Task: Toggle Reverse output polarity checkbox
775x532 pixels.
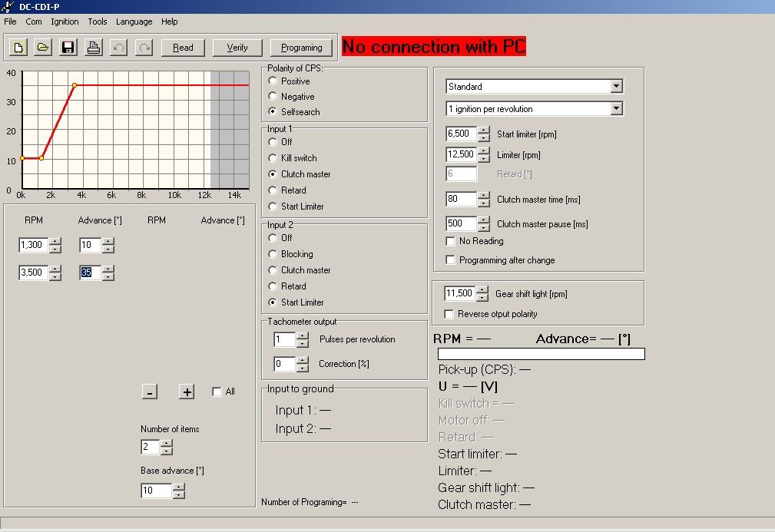Action: pyautogui.click(x=449, y=314)
